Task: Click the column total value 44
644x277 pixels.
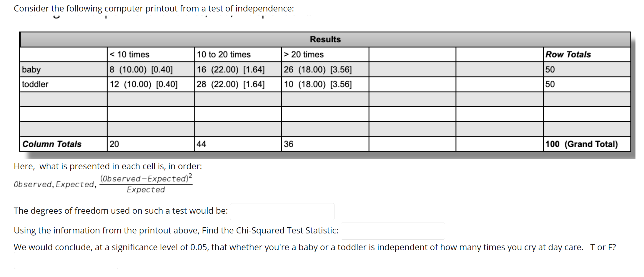Action: [x=200, y=144]
